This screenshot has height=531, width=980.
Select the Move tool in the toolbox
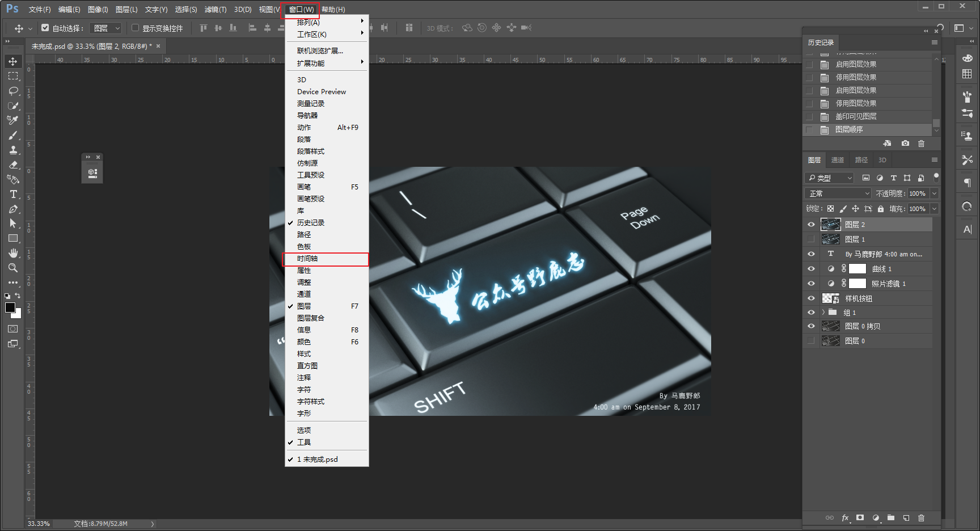[x=13, y=61]
